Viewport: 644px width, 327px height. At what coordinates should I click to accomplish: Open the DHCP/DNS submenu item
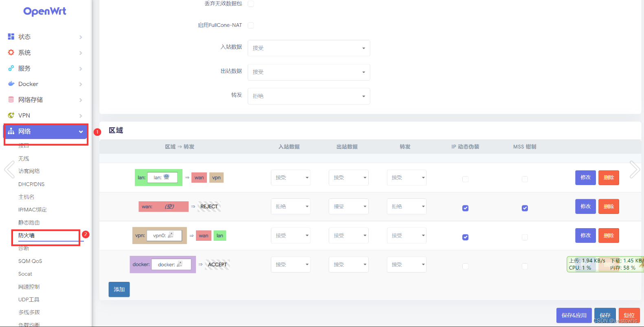point(31,184)
